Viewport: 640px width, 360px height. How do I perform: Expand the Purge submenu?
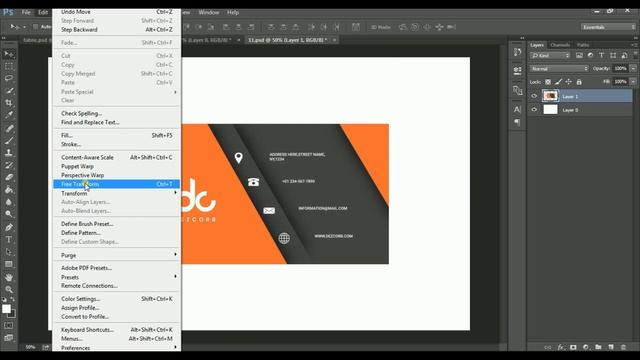click(x=117, y=255)
